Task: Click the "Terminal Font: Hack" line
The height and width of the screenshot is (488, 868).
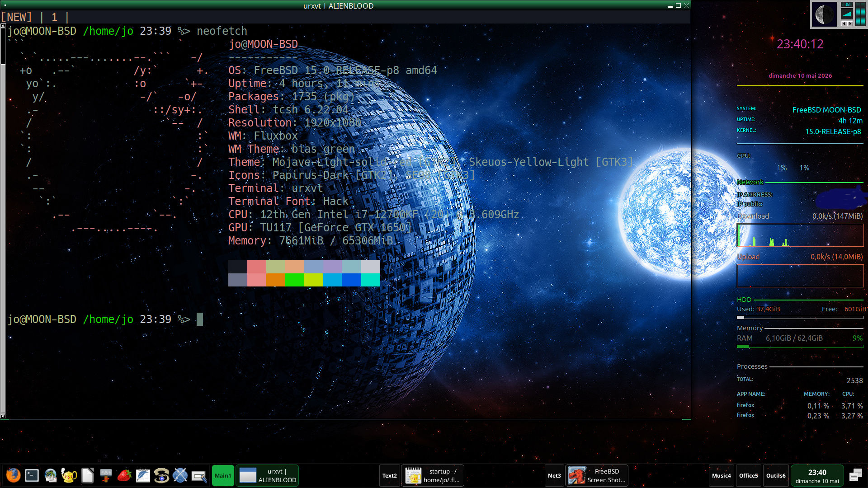Action: (288, 202)
